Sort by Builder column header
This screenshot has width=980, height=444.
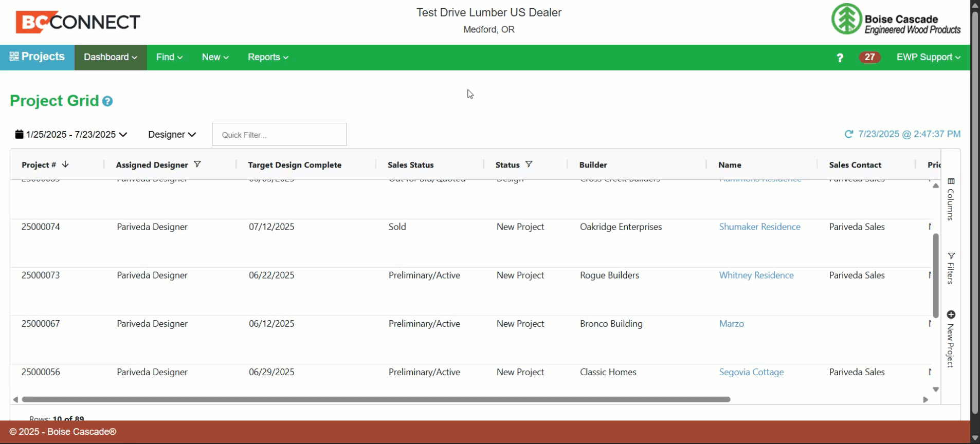click(x=593, y=165)
